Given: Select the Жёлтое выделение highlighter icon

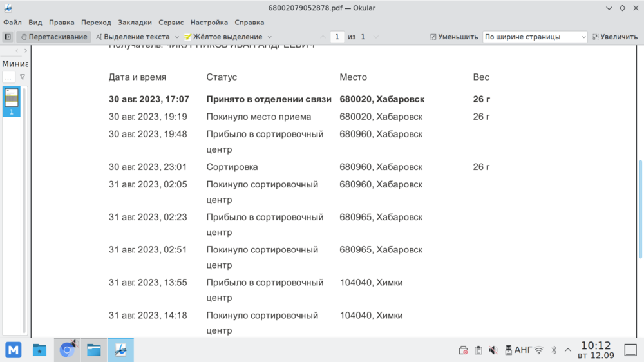Looking at the screenshot, I should click(x=187, y=37).
